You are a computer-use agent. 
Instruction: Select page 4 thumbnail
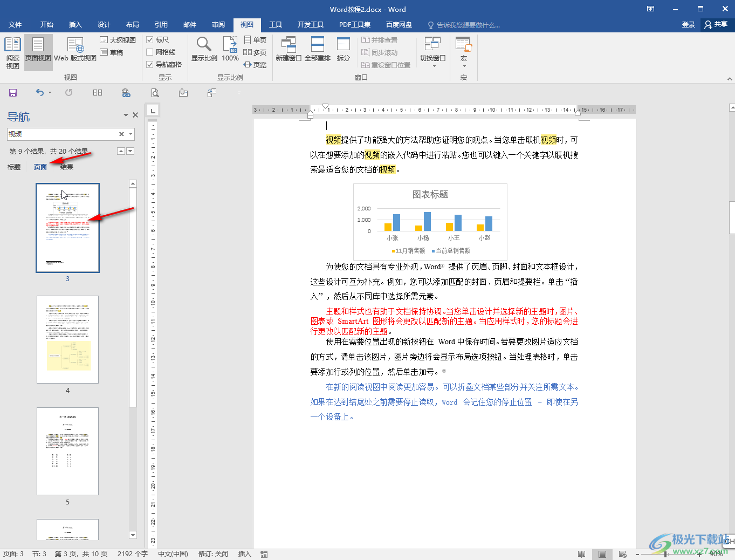[67, 339]
